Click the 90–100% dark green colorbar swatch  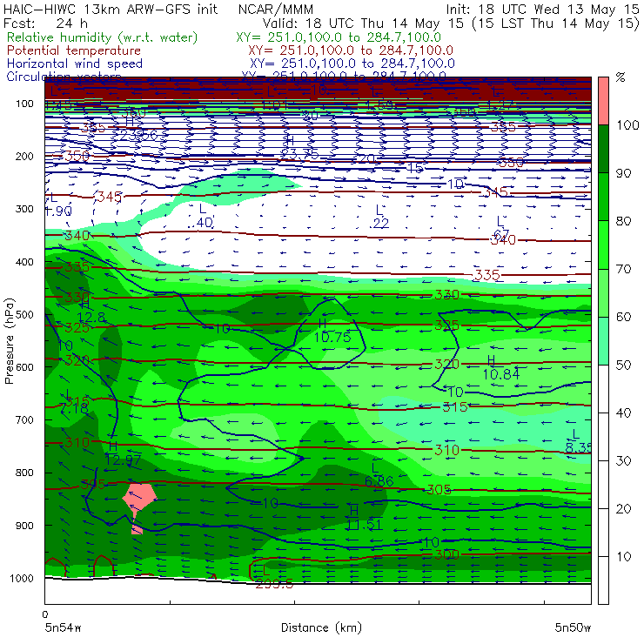click(x=603, y=149)
